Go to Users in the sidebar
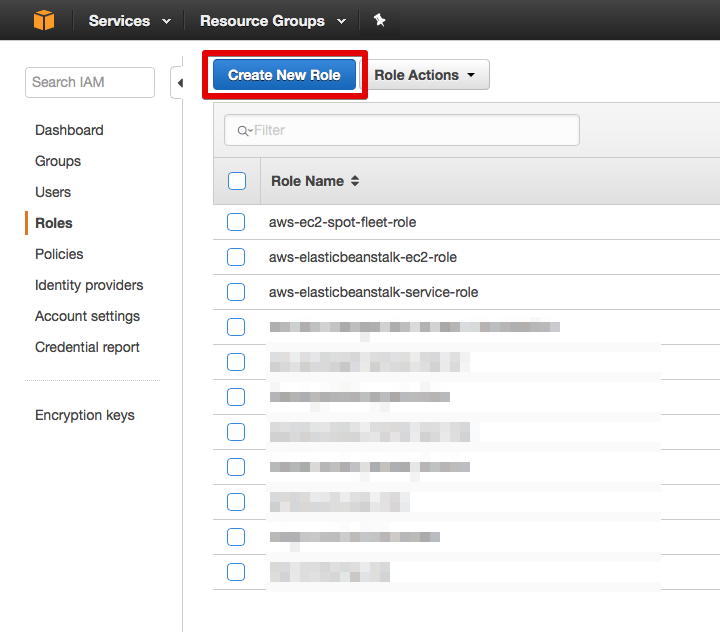720x632 pixels. (x=53, y=192)
